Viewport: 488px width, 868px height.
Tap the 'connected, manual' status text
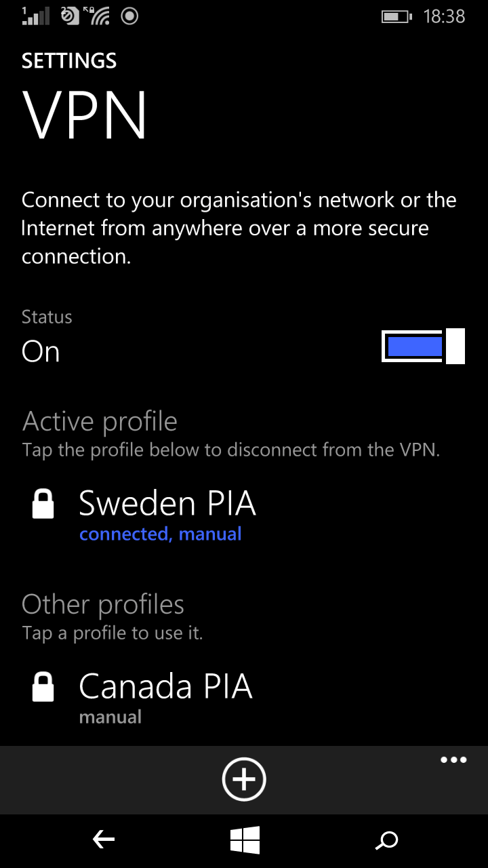[160, 534]
